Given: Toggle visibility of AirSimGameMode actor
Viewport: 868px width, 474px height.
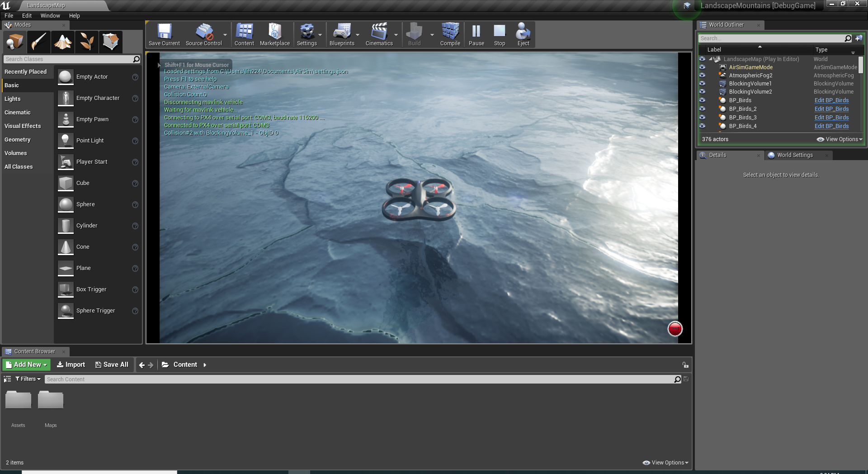Looking at the screenshot, I should pyautogui.click(x=702, y=67).
